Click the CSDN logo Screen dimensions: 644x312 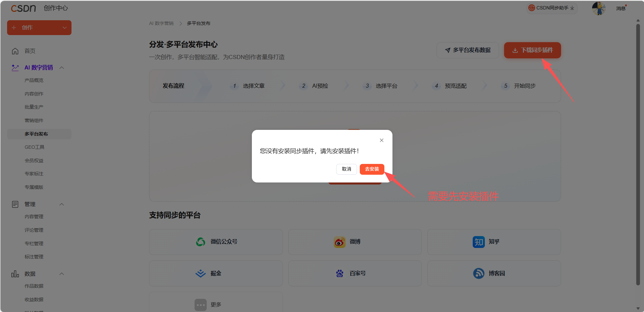[x=23, y=8]
